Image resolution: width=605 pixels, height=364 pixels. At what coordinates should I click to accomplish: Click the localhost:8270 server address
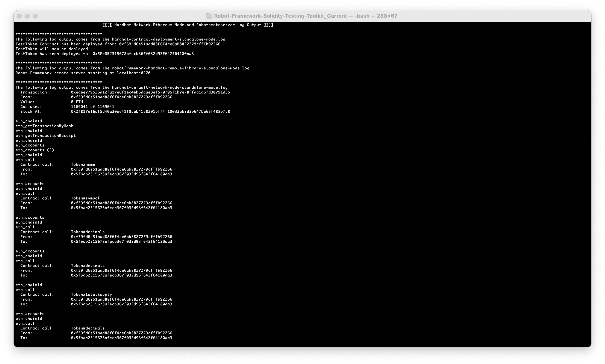[x=133, y=73]
